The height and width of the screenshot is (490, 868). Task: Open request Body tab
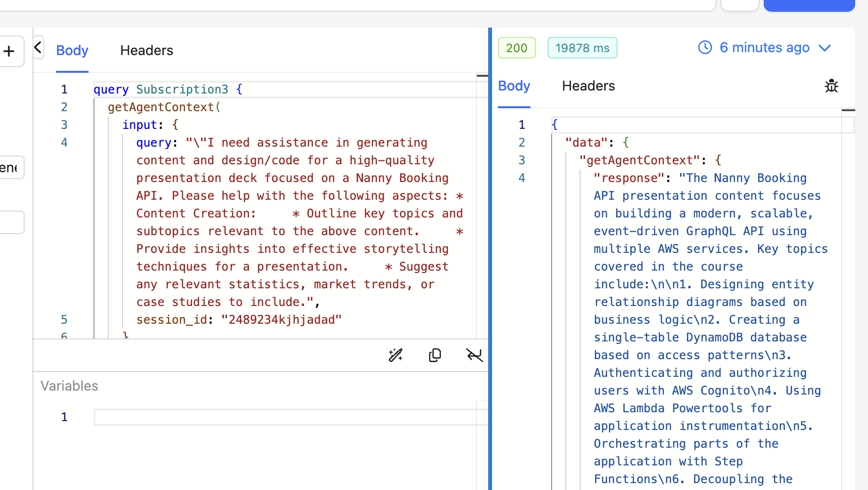[x=72, y=50]
